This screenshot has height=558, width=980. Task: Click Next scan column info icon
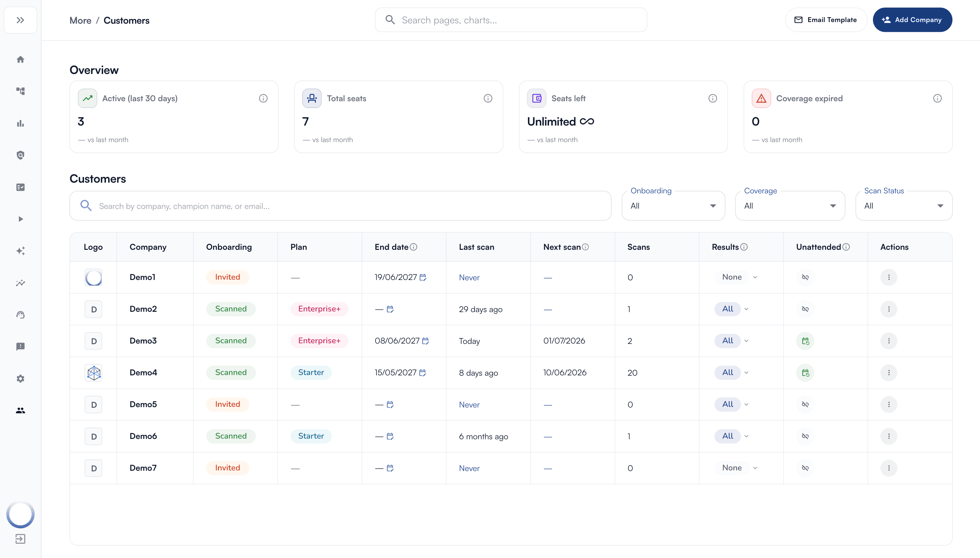coord(586,247)
